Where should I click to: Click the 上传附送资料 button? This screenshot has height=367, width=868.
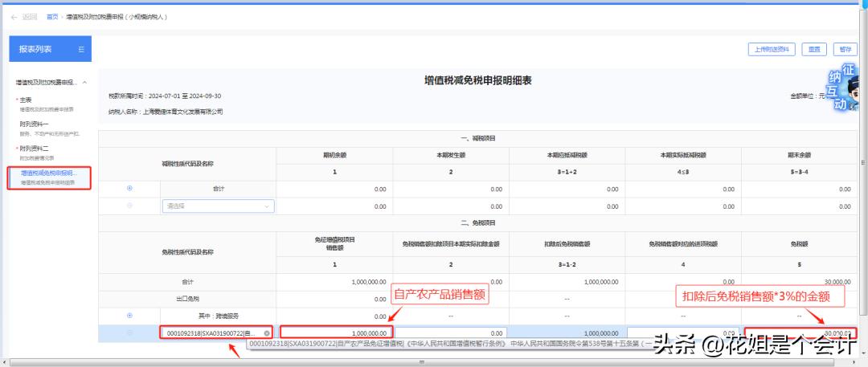tap(772, 49)
